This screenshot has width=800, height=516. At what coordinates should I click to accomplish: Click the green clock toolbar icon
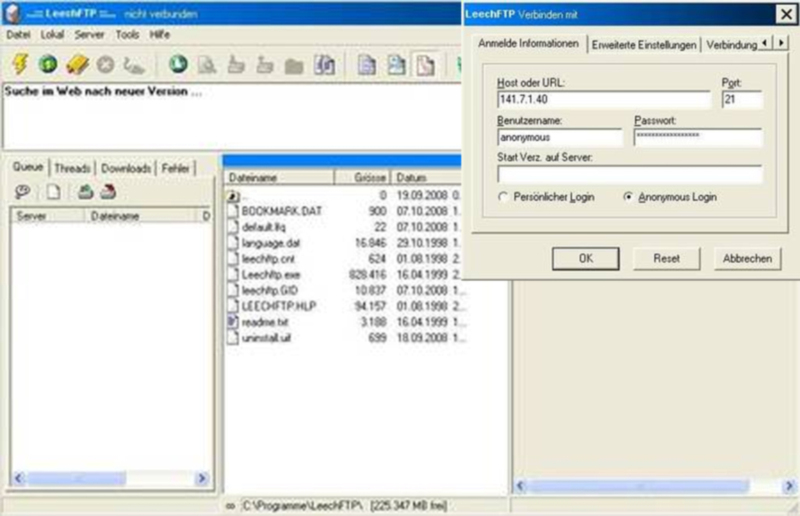[178, 64]
